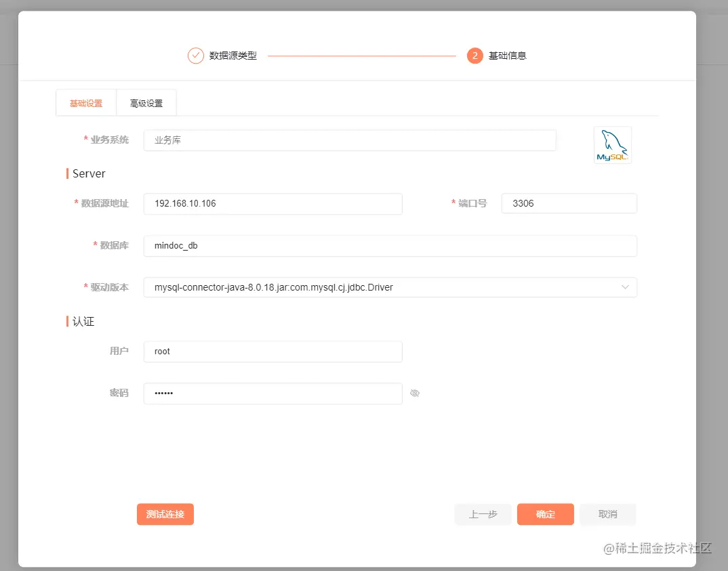Switch to 基础设置 tab
This screenshot has width=728, height=571.
[86, 103]
